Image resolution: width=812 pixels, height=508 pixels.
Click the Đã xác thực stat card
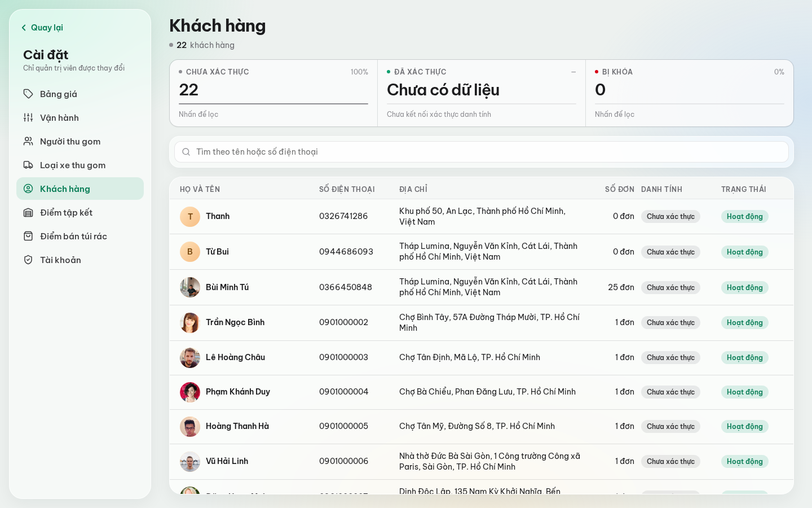click(482, 93)
